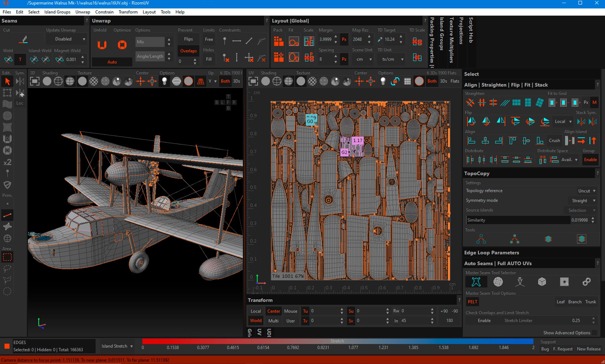Expand the Topology reference Uncut dropdown

tap(586, 191)
